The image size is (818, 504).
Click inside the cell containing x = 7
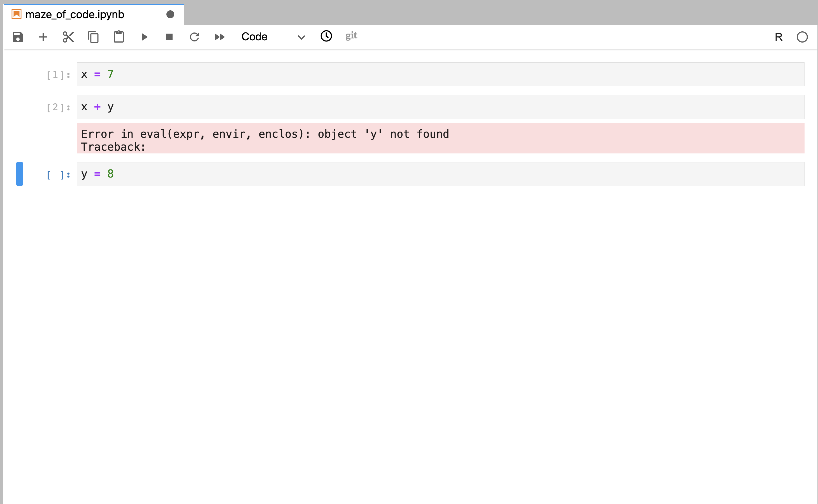(x=440, y=74)
